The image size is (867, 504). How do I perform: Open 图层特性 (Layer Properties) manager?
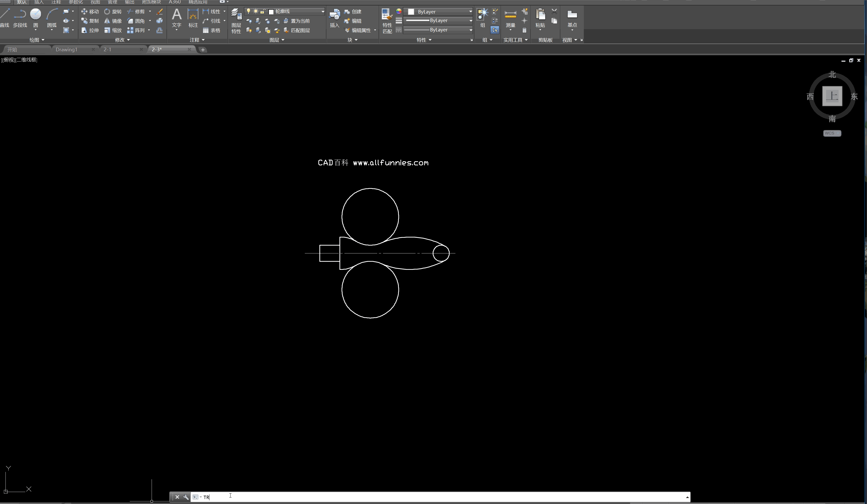[x=236, y=21]
